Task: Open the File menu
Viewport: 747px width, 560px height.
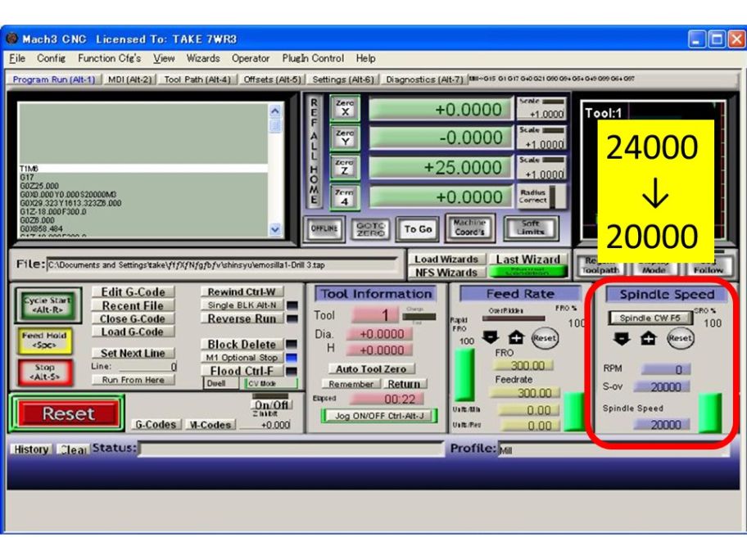Action: click(17, 58)
